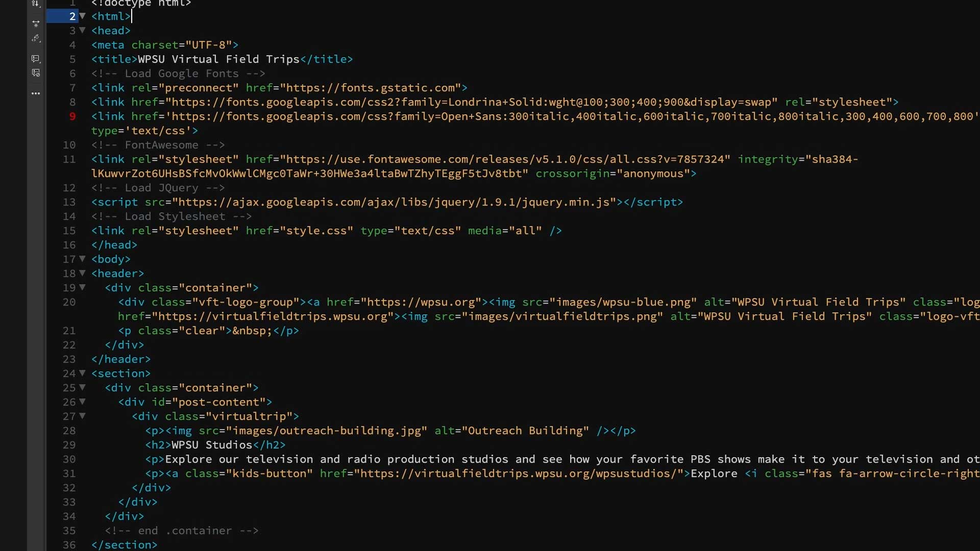
Task: Click the 'FontAwesome' comment on line 10
Action: [x=158, y=145]
